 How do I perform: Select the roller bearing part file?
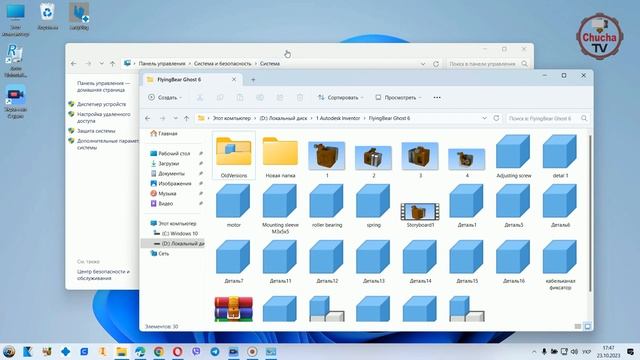point(327,205)
